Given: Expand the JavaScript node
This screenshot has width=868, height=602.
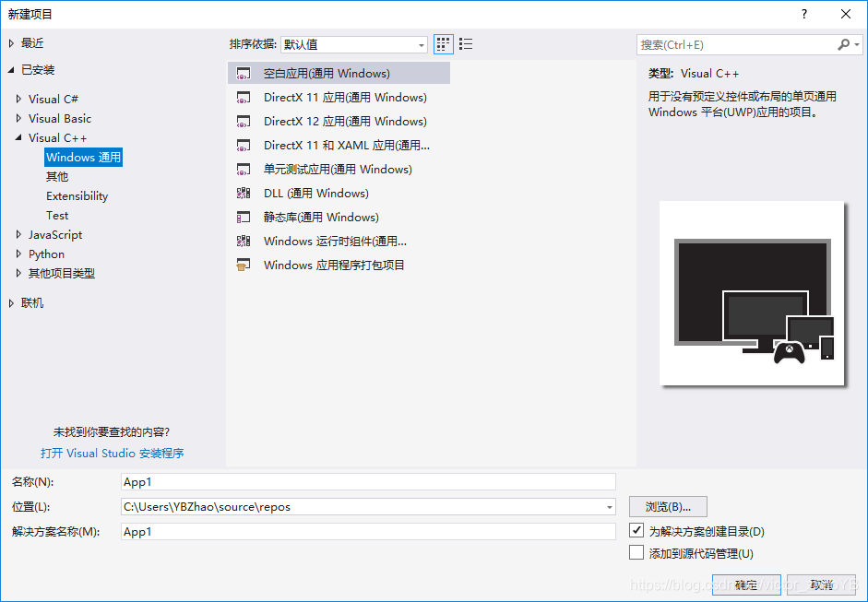Looking at the screenshot, I should coord(18,234).
